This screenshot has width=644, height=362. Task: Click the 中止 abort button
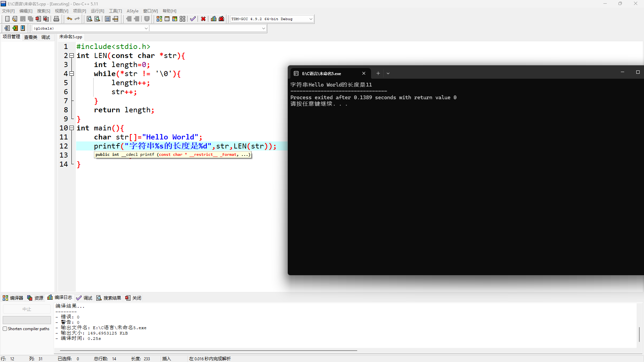coord(27,309)
